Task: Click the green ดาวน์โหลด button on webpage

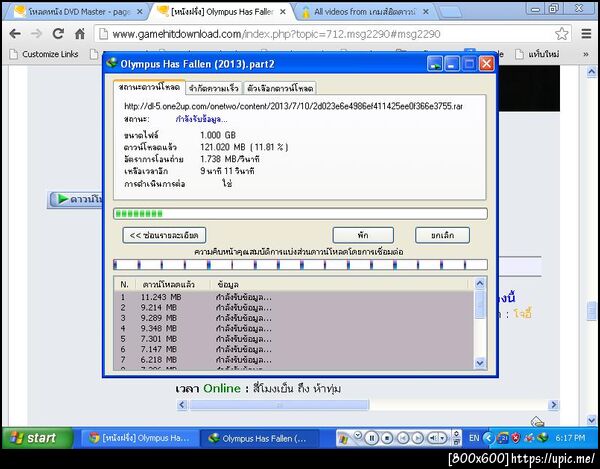Action: (x=76, y=199)
